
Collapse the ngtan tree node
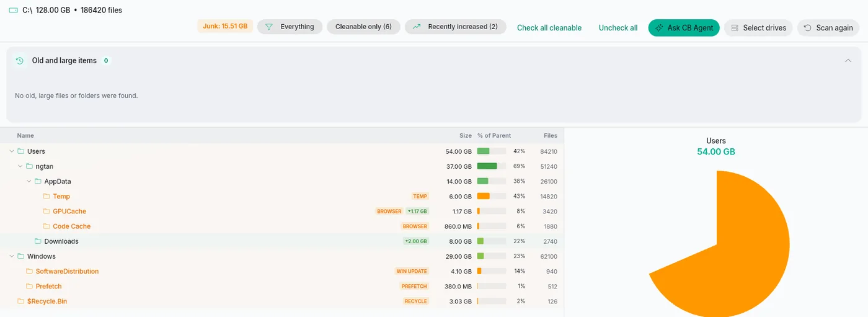pos(20,166)
